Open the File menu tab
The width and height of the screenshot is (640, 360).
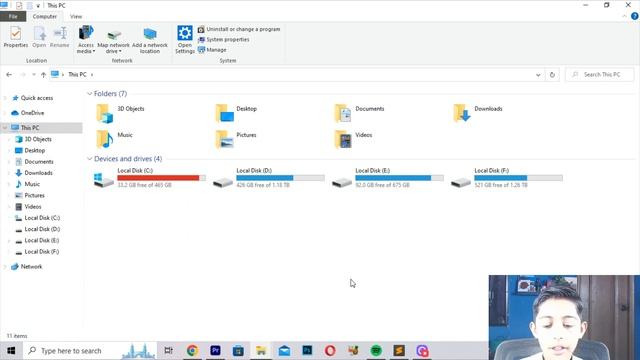tap(13, 16)
